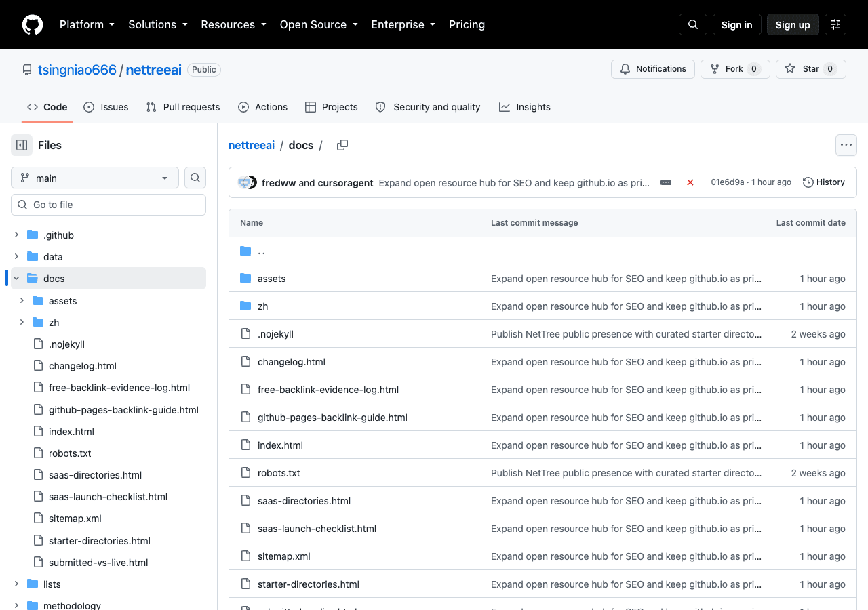The width and height of the screenshot is (868, 610).
Task: Click the lists folder icon in the sidebar tree
Action: [33, 584]
